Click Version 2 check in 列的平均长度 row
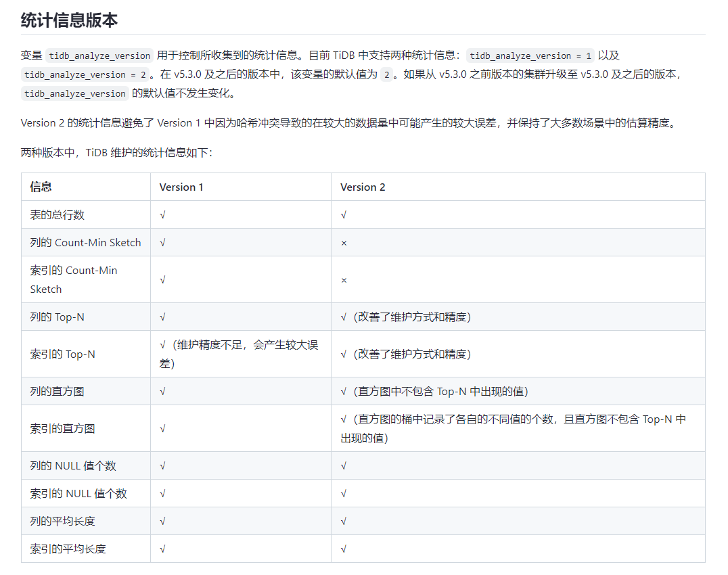The height and width of the screenshot is (575, 728). click(x=344, y=521)
